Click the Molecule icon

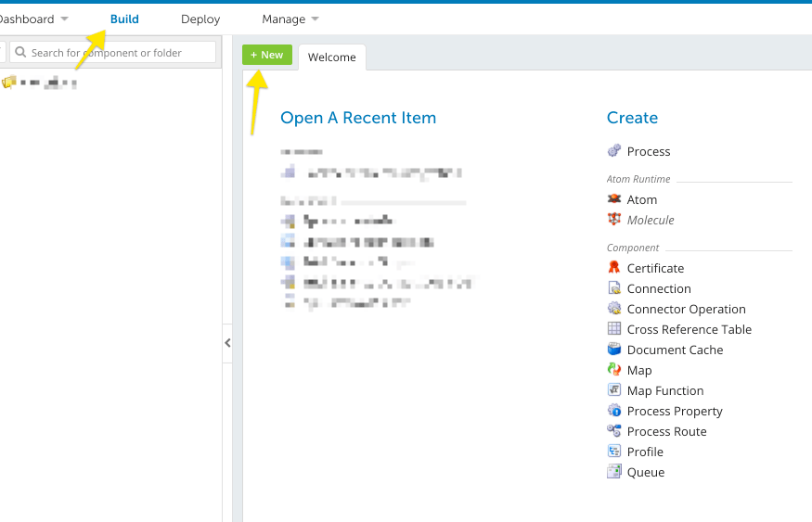click(x=613, y=220)
